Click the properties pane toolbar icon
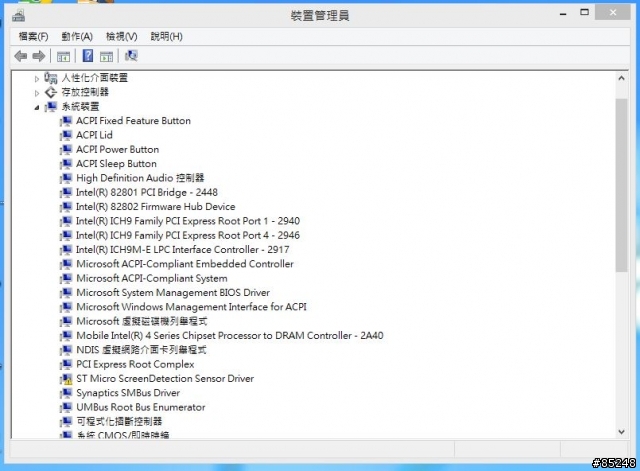 pyautogui.click(x=107, y=56)
